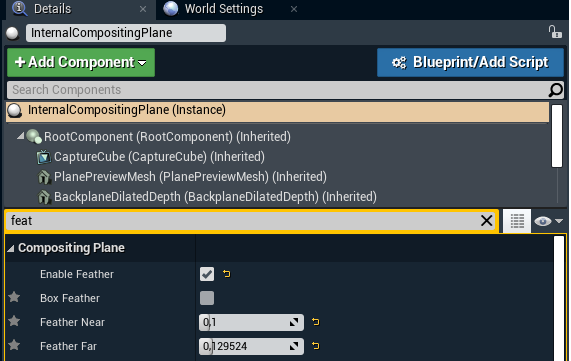This screenshot has height=361, width=571.
Task: Open the Add Component dropdown
Action: [x=81, y=62]
